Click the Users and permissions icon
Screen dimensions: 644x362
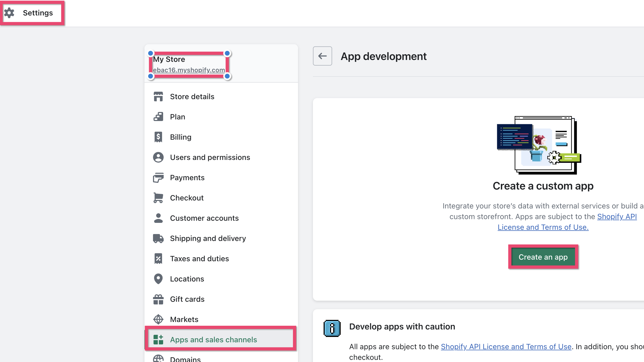[x=158, y=157]
